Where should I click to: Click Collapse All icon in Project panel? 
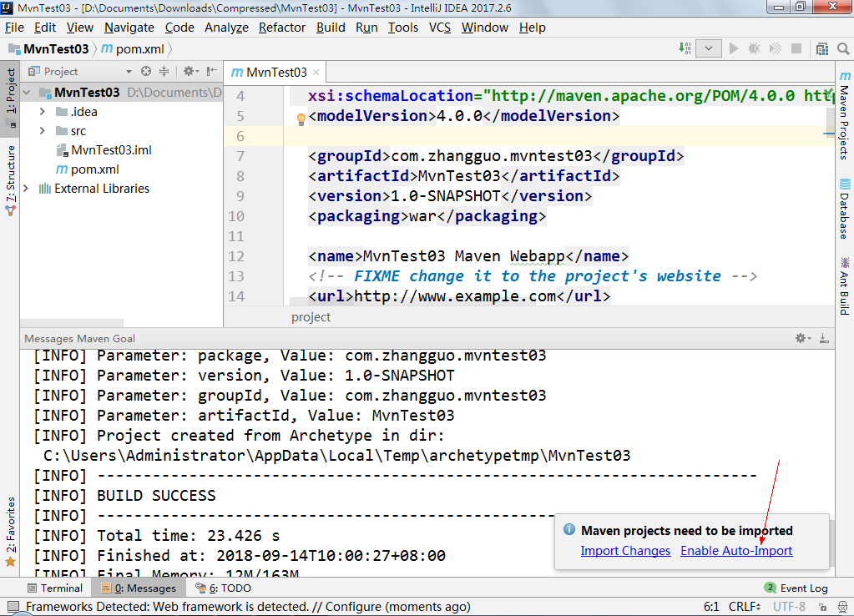[x=164, y=71]
